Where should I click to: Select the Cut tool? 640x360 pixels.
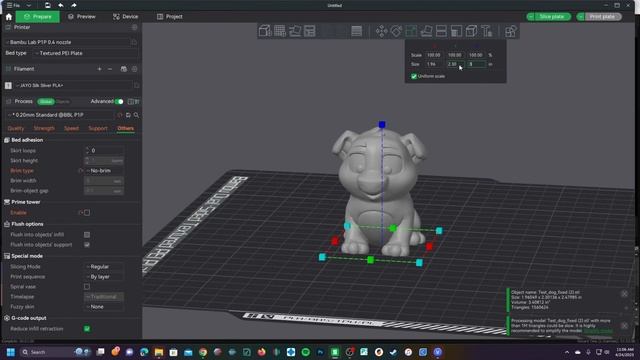click(x=441, y=31)
